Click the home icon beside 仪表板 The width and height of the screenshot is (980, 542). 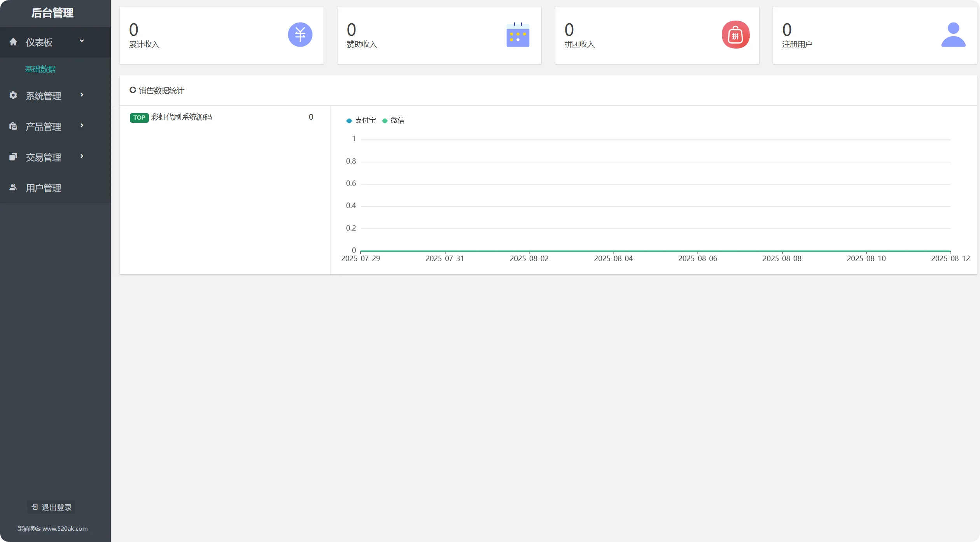click(x=13, y=42)
